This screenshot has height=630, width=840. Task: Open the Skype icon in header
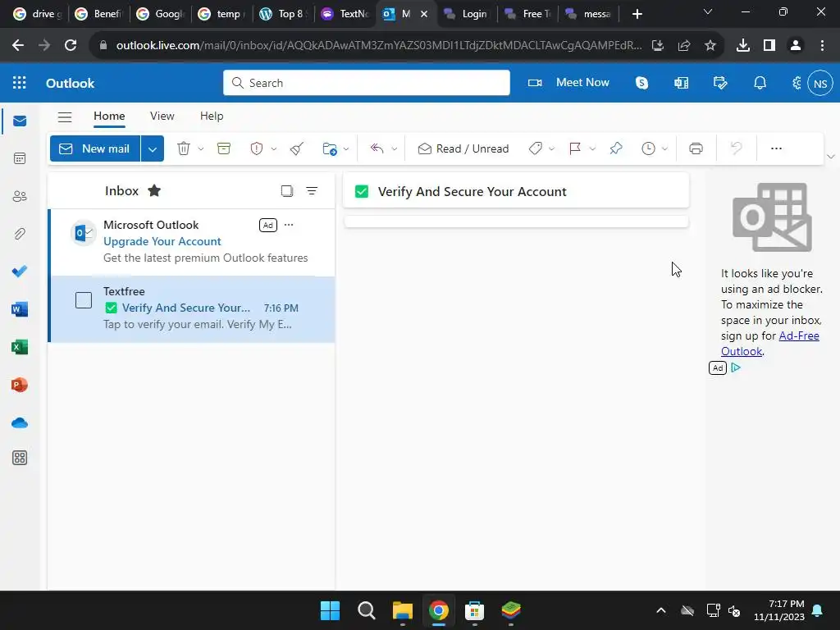coord(641,83)
